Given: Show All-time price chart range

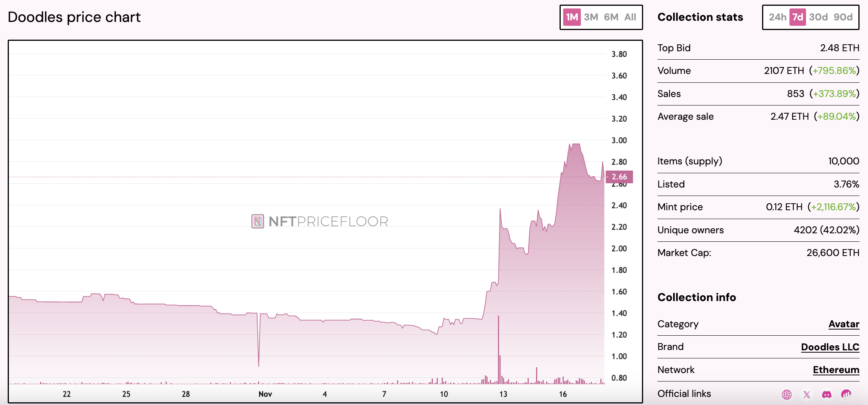Looking at the screenshot, I should pos(630,17).
